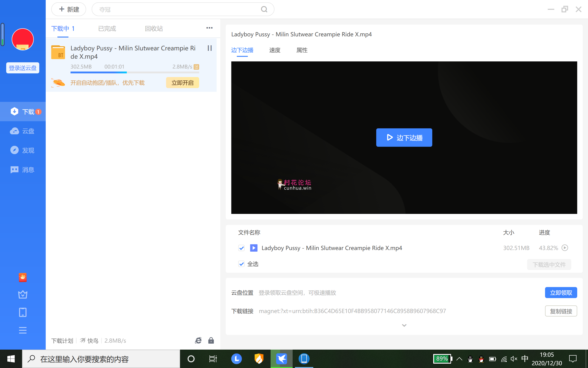This screenshot has width=588, height=368.
Task: Pause the Ladyboy Pussy download task
Action: (210, 48)
